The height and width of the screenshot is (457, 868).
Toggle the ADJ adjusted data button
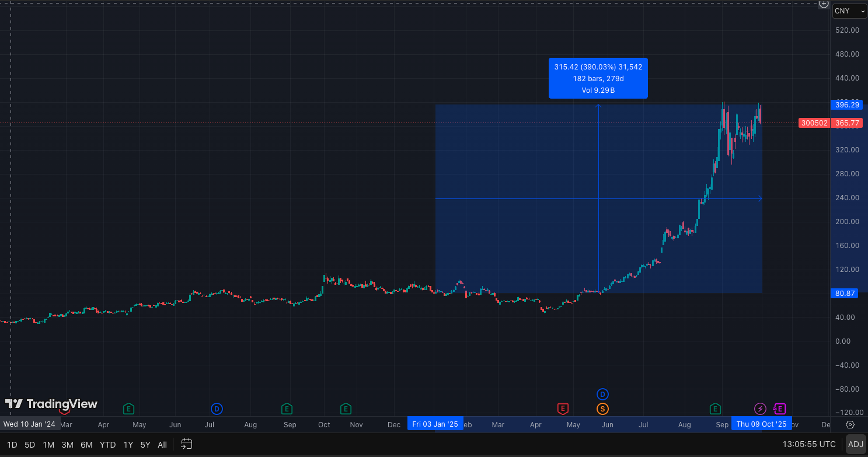[x=855, y=444]
